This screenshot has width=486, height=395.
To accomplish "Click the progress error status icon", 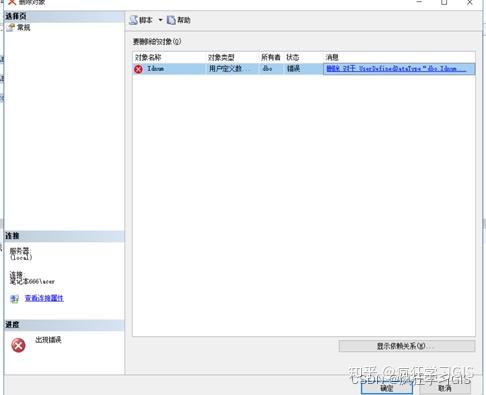I will 18,345.
